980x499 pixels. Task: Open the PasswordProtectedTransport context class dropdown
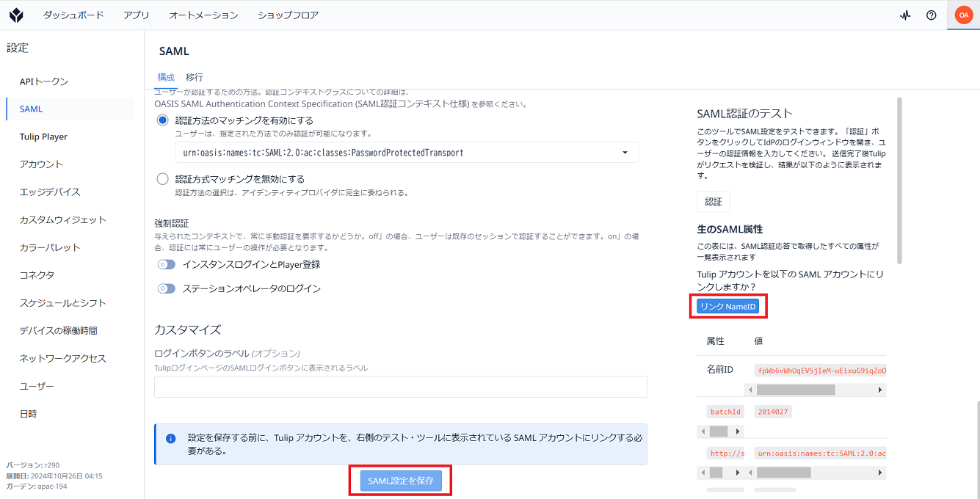pyautogui.click(x=407, y=153)
